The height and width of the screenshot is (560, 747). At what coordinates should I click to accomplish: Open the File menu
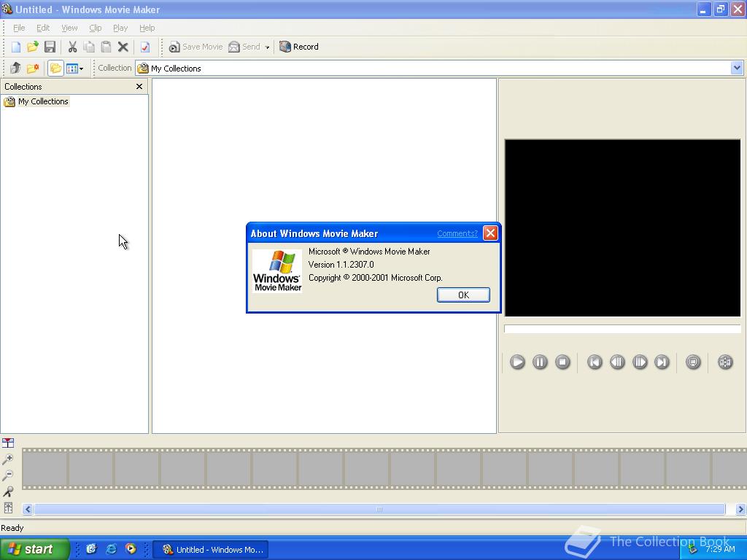pyautogui.click(x=19, y=28)
